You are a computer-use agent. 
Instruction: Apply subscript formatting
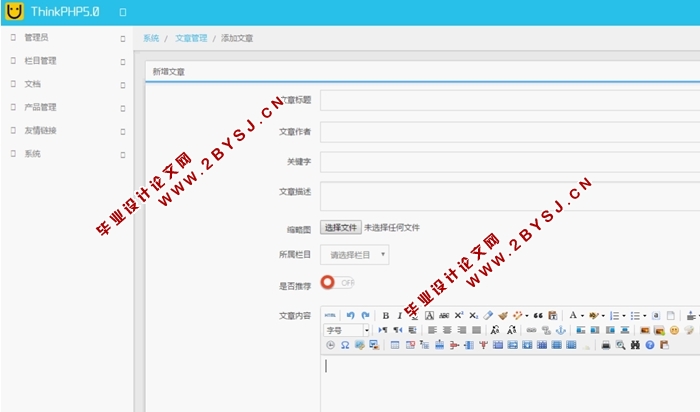coord(474,316)
